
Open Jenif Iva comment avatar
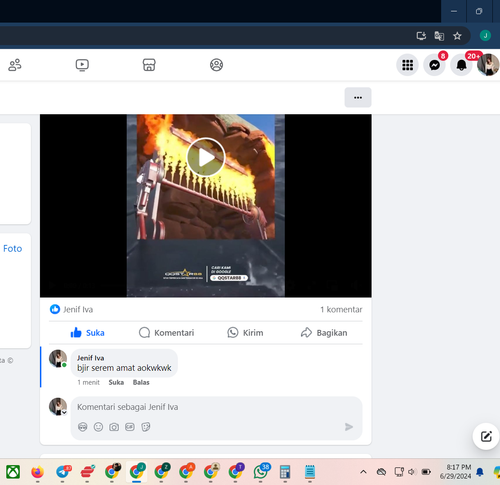58,359
